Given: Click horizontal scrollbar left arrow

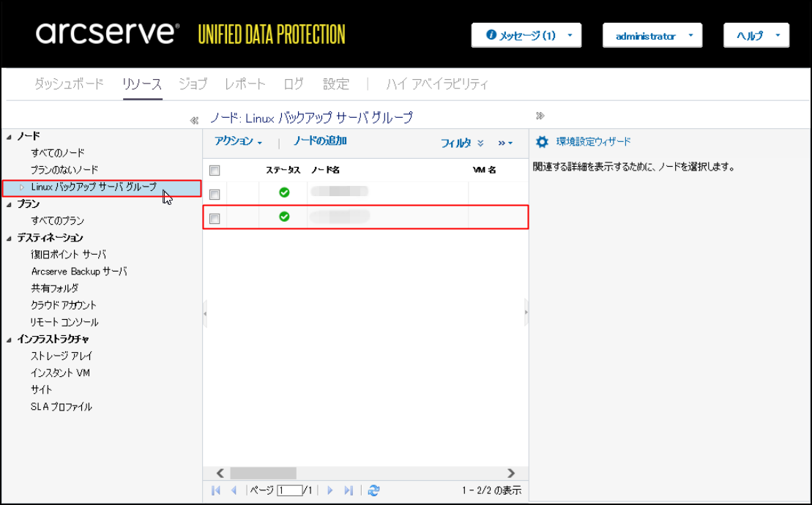Looking at the screenshot, I should click(220, 473).
